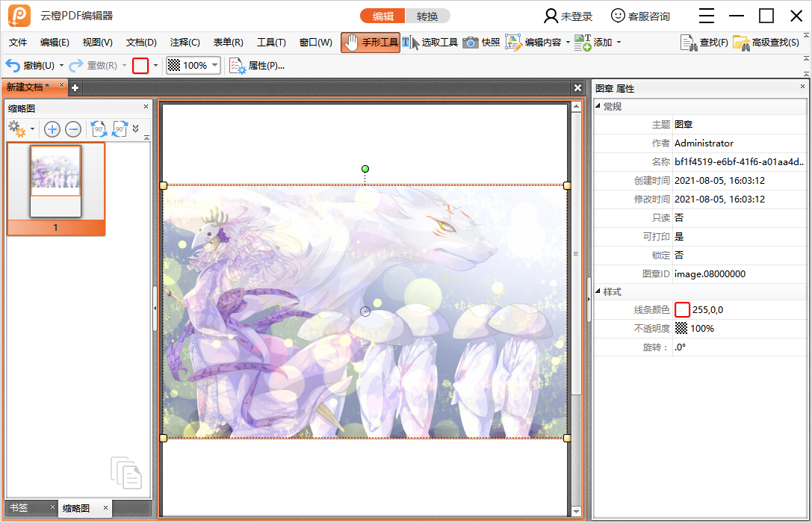The image size is (812, 523).
Task: Open the 视图(V) menu
Action: point(97,43)
